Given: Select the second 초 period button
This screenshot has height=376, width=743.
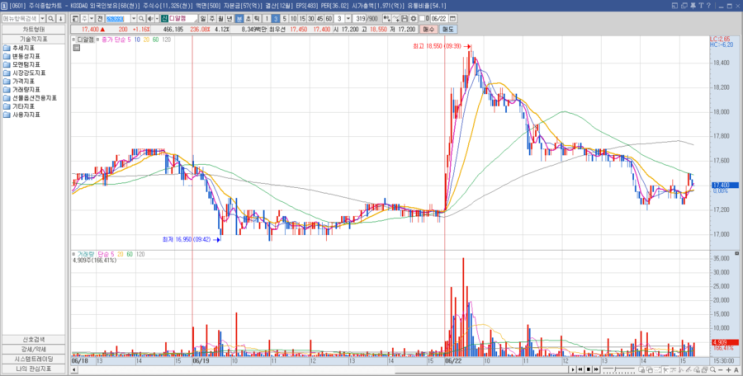Looking at the screenshot, I should point(248,18).
